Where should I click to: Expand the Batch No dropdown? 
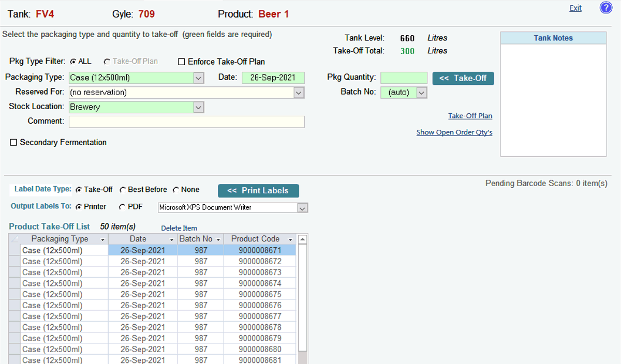[x=421, y=93]
